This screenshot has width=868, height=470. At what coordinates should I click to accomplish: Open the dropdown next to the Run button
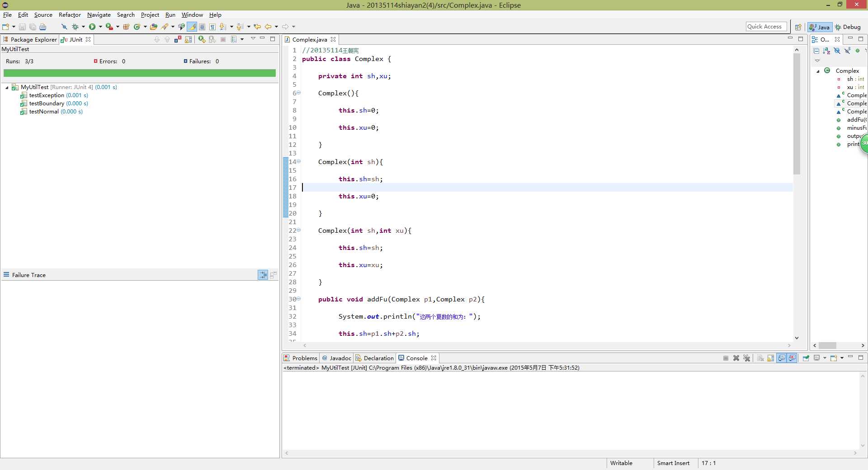click(100, 27)
